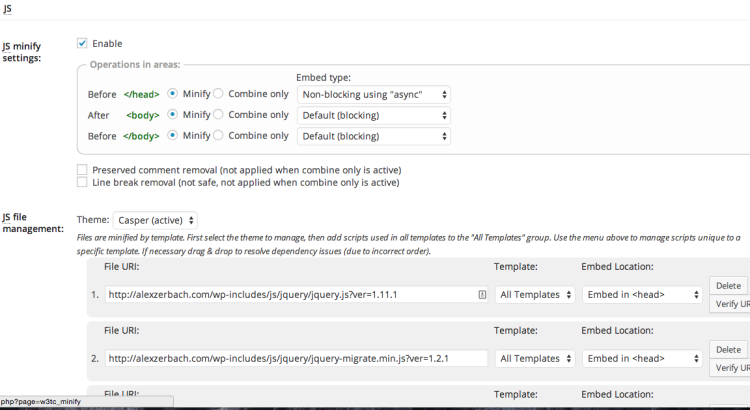
Task: Click the File URI field containing jquery.js?ver=1.11.1
Action: pyautogui.click(x=296, y=295)
